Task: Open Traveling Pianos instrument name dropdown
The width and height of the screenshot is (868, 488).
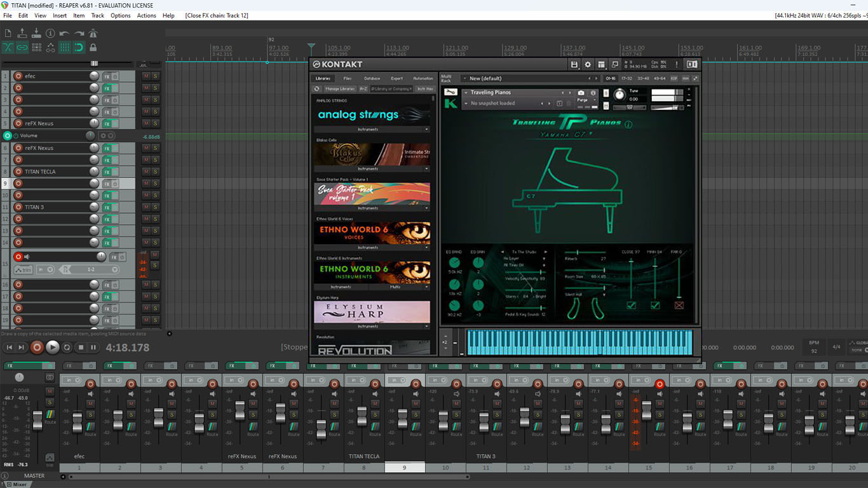Action: coord(466,92)
